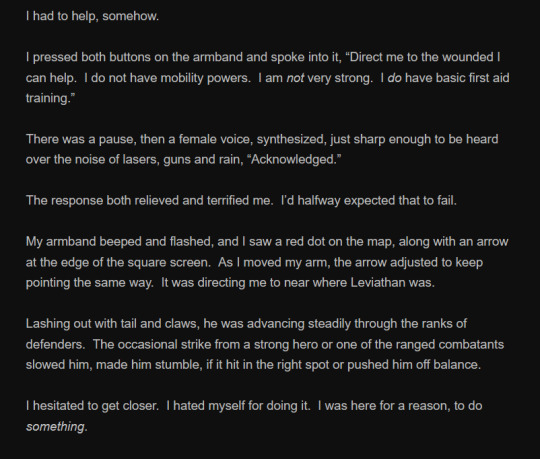540x459 pixels.
Task: Click the phrase "I hesitated to get closer"
Action: point(92,406)
